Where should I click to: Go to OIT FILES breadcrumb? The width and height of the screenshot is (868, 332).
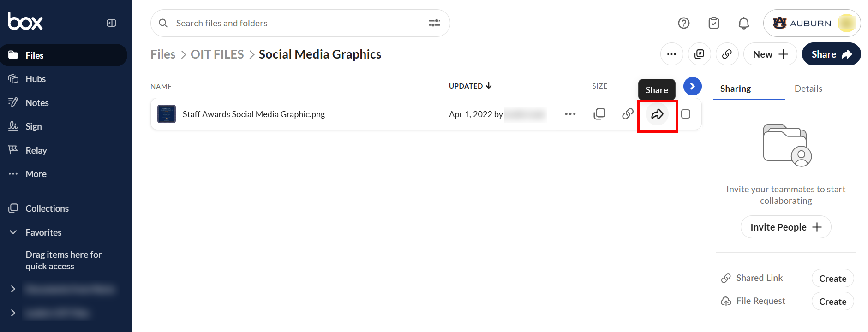pyautogui.click(x=217, y=54)
